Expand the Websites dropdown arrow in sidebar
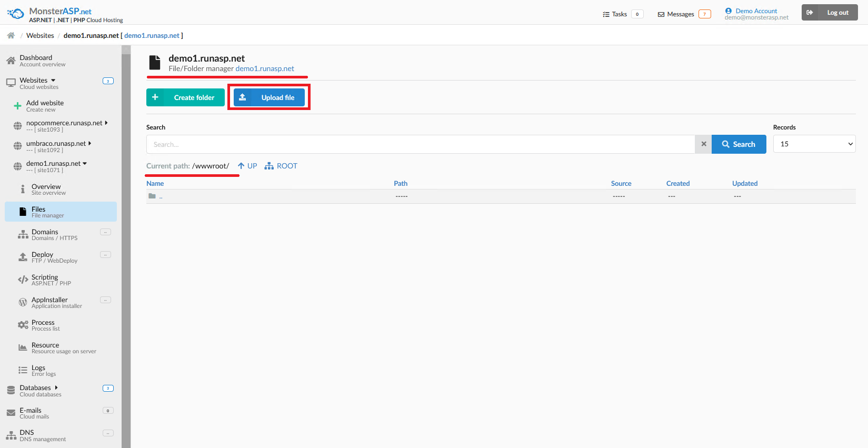 [53, 81]
